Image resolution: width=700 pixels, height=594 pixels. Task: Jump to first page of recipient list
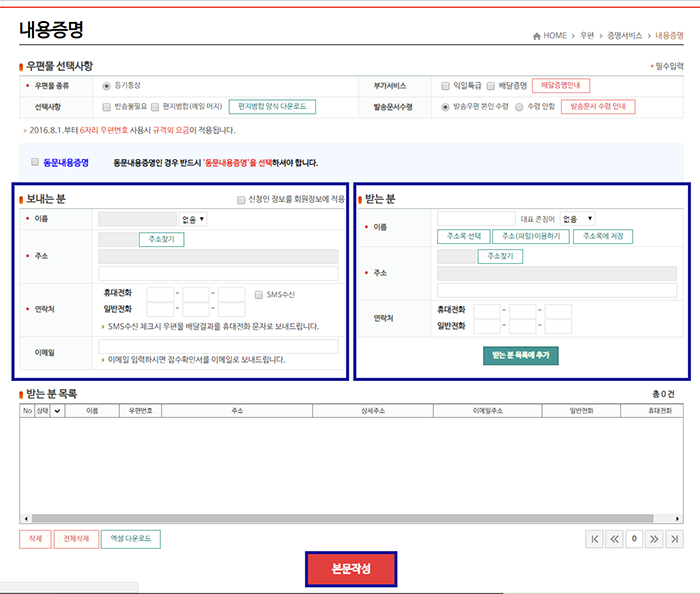pos(594,539)
